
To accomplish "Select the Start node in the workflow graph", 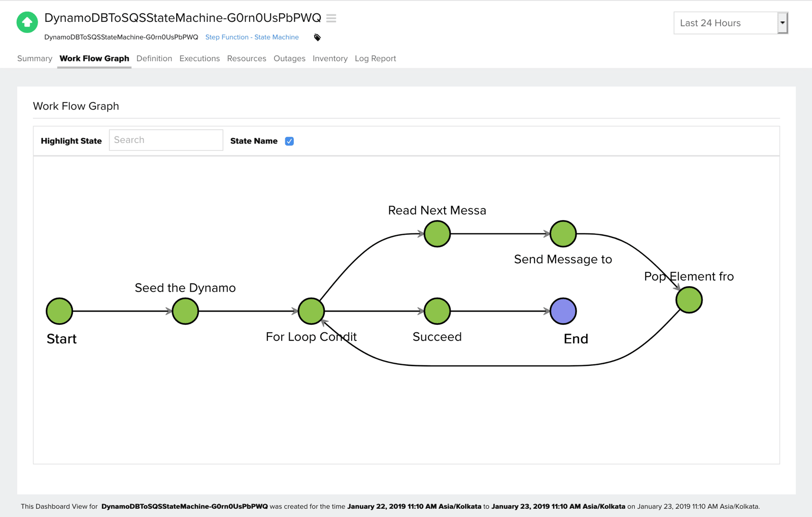I will tap(59, 311).
